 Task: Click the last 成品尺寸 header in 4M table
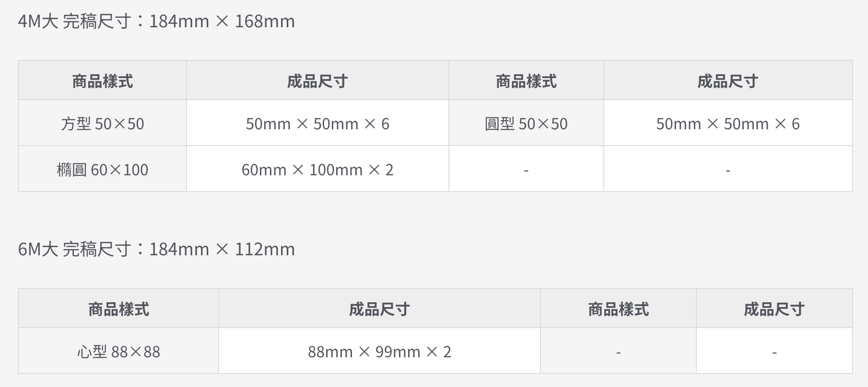pyautogui.click(x=727, y=81)
